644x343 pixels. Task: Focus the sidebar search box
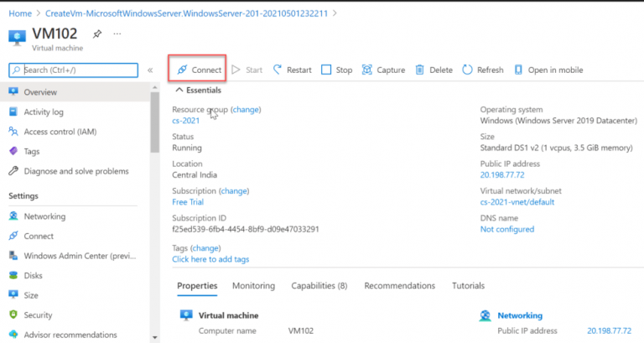[x=75, y=70]
